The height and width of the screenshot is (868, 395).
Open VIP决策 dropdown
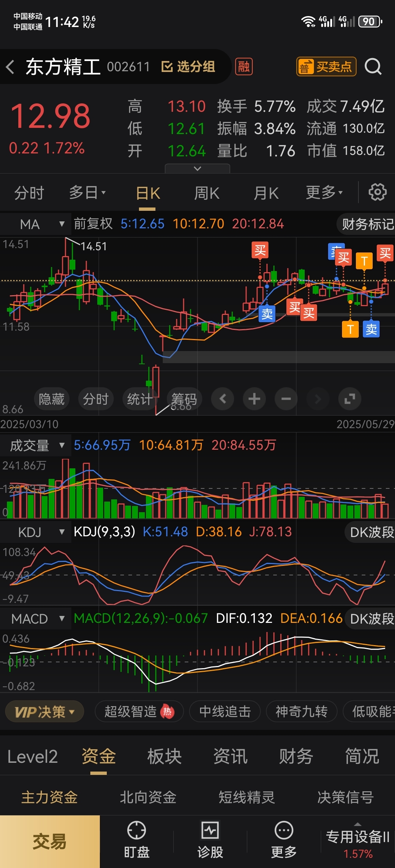tap(45, 711)
